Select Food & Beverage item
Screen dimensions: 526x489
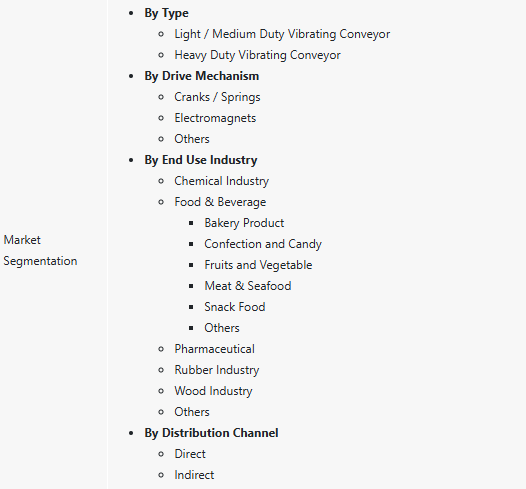coord(220,202)
